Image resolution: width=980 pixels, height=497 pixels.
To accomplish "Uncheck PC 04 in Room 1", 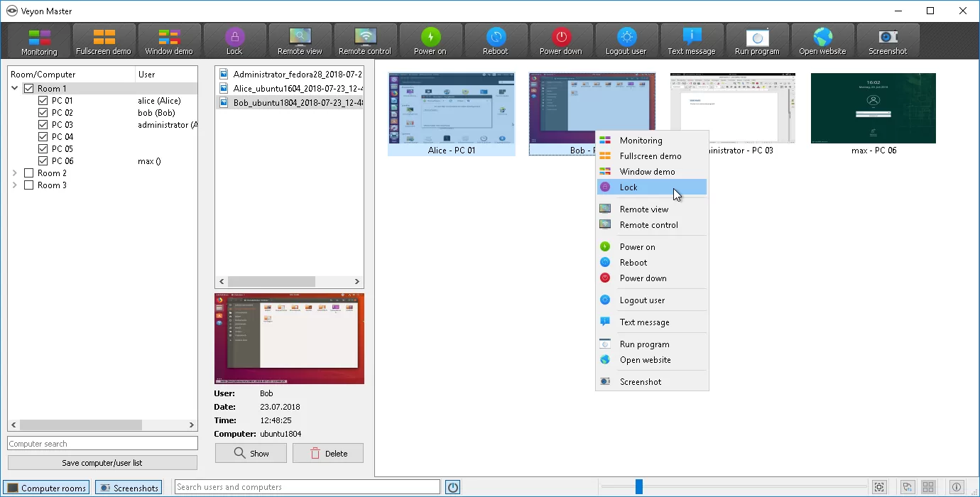I will click(x=41, y=136).
